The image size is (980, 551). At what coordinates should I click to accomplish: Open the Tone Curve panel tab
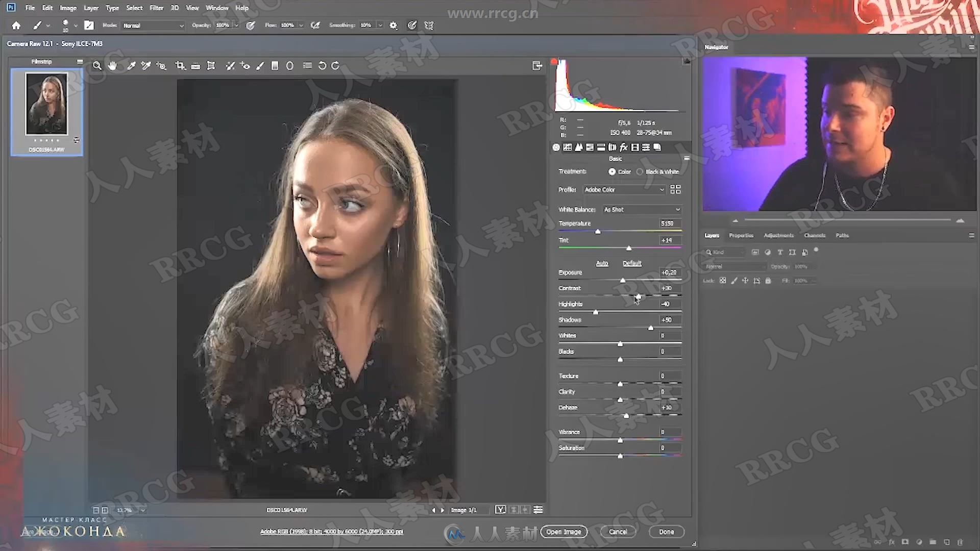tap(567, 147)
